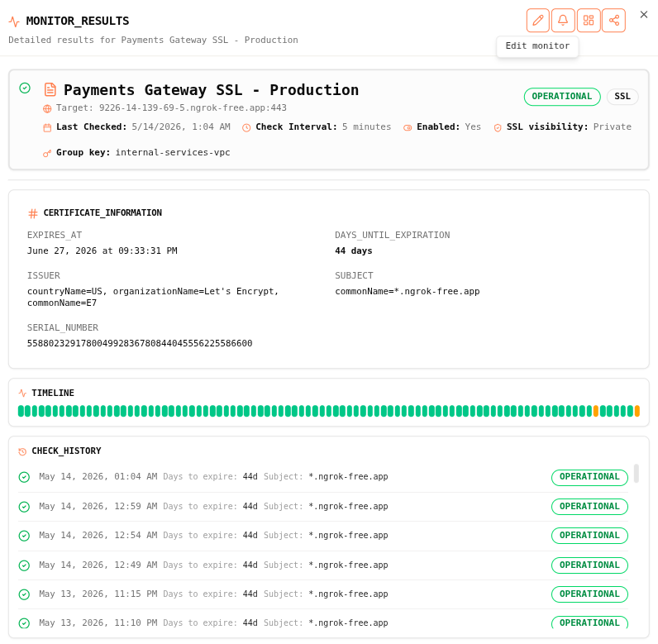This screenshot has height=644, width=658.
Task: Click the Check Interval 5 minutes value
Action: tap(366, 126)
